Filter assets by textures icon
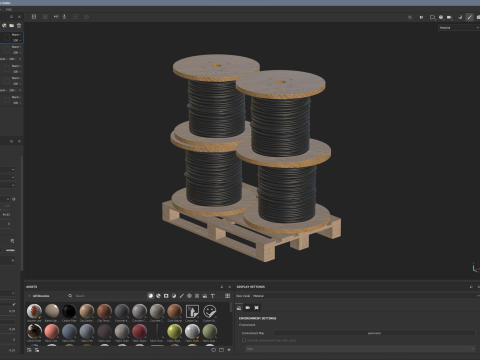 (x=197, y=296)
